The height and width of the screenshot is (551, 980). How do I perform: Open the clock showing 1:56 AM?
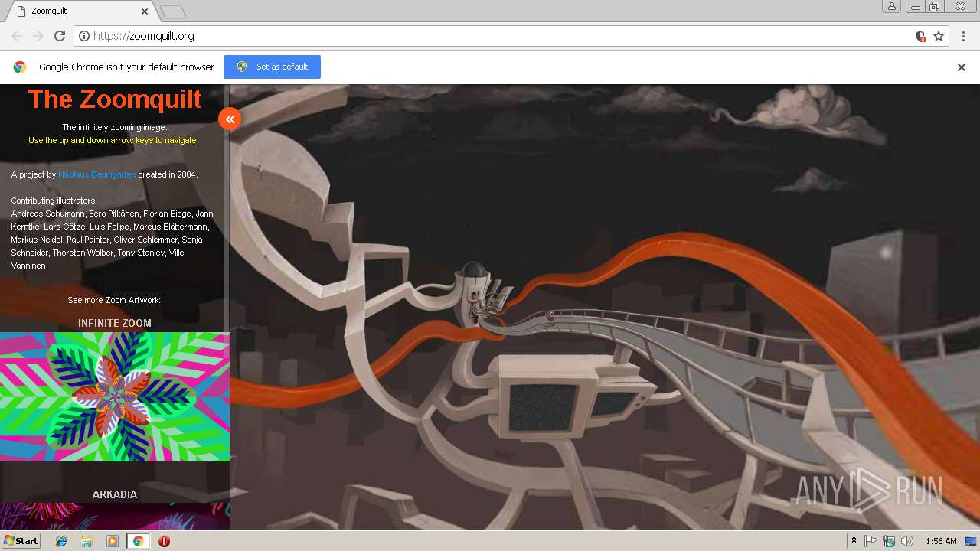(941, 541)
